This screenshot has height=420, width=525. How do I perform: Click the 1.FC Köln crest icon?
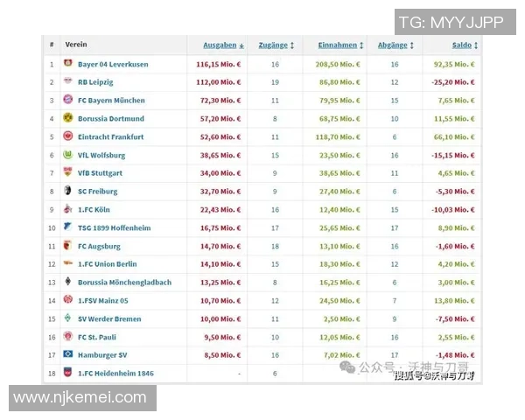(68, 209)
